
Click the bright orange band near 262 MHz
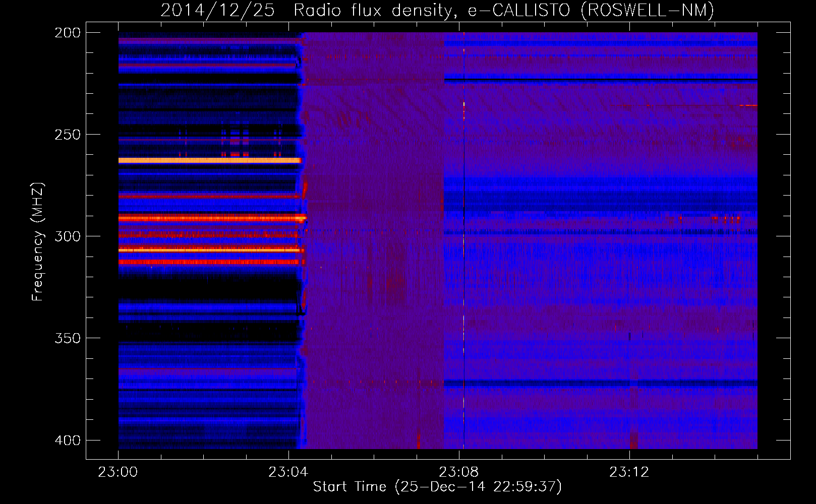(x=209, y=160)
